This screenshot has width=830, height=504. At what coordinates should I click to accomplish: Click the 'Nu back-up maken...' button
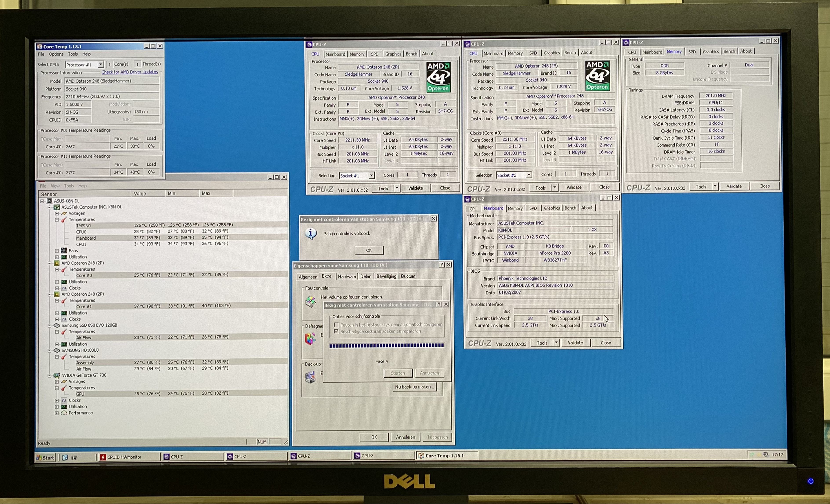pos(415,387)
